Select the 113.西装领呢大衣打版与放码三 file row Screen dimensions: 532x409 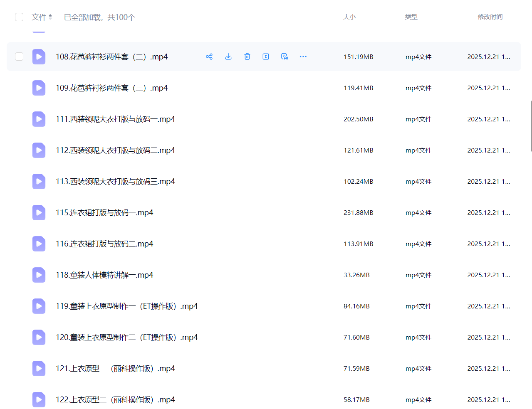coord(250,182)
